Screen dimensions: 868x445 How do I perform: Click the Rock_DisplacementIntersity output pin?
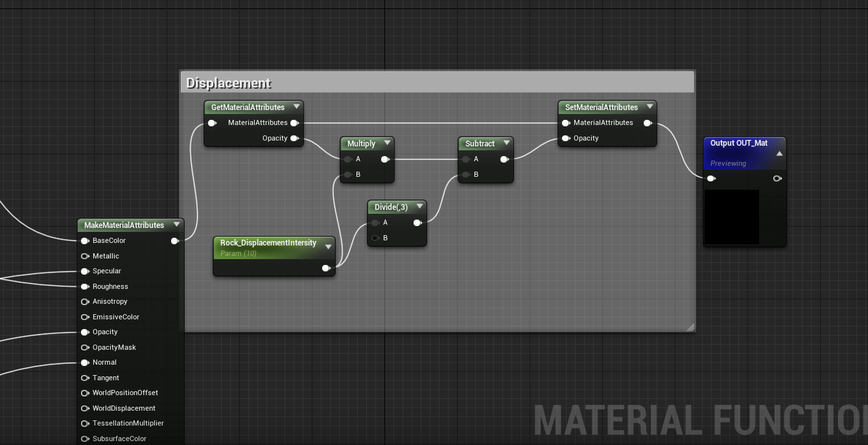coord(326,268)
